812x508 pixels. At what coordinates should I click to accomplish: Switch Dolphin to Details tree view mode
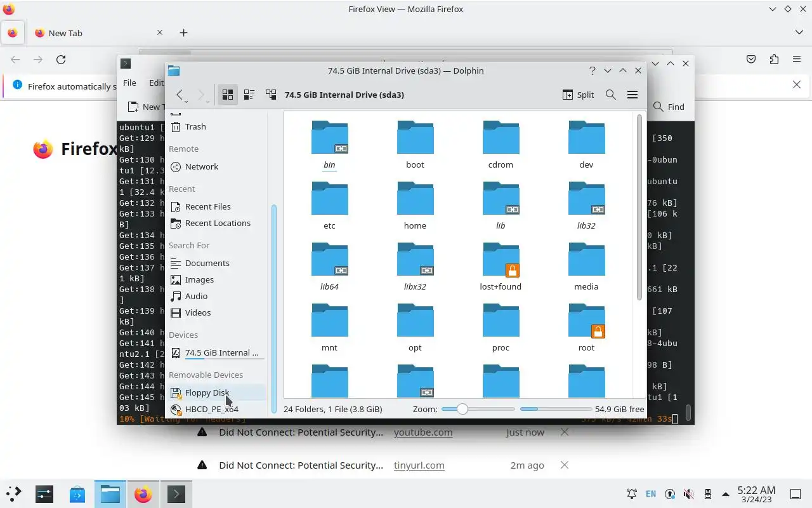(x=271, y=95)
